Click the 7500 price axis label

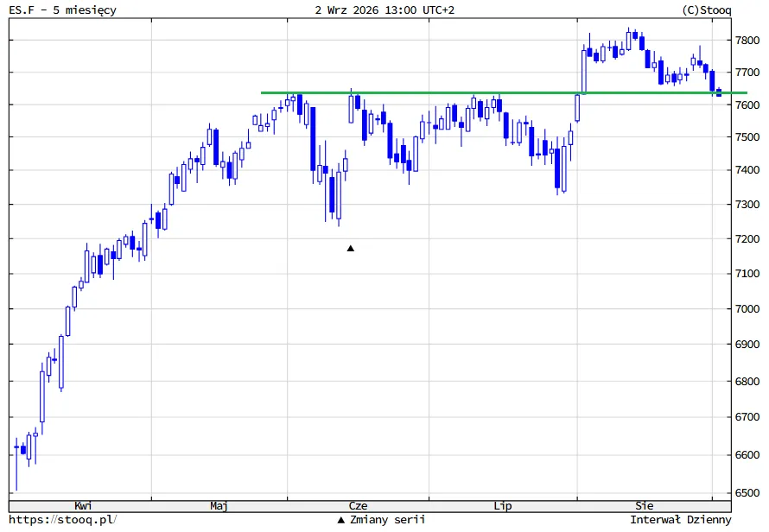[747, 137]
